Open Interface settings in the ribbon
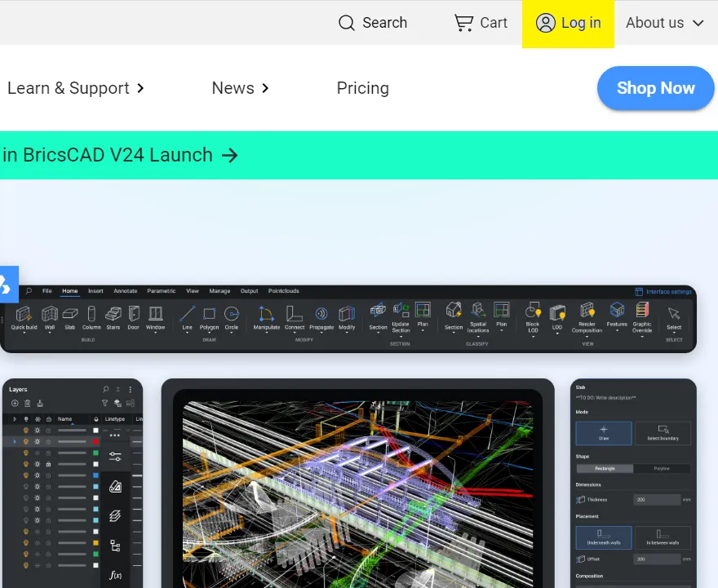 [663, 291]
